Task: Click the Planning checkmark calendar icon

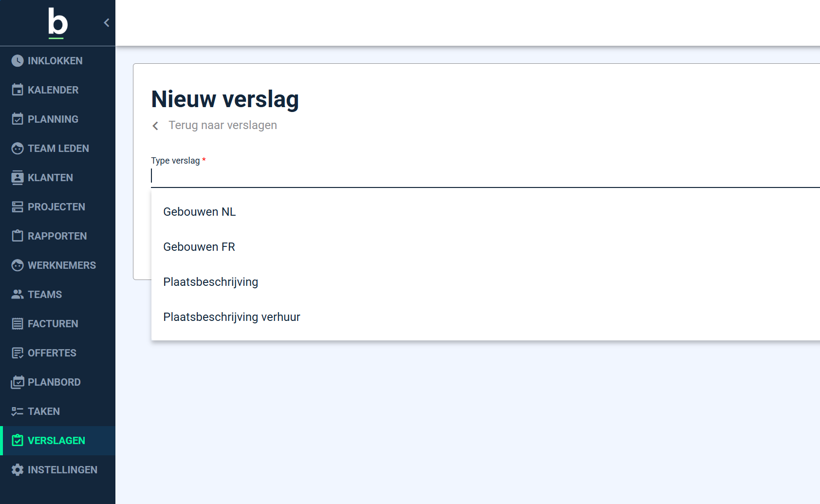Action: pyautogui.click(x=18, y=119)
